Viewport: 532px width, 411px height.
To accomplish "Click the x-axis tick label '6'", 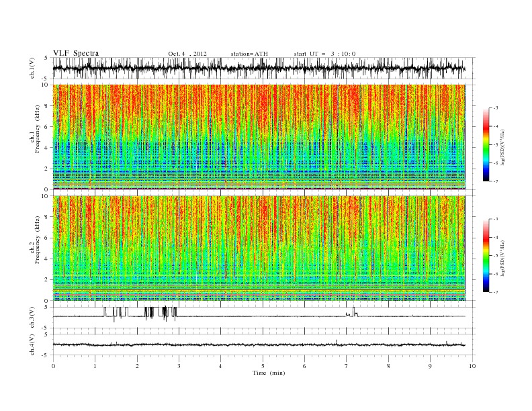I will point(304,366).
